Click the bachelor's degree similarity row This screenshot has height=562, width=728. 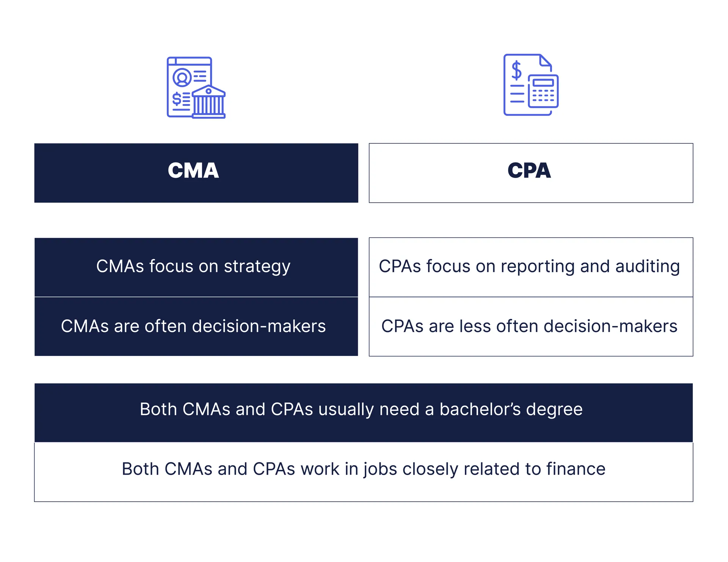pyautogui.click(x=363, y=412)
